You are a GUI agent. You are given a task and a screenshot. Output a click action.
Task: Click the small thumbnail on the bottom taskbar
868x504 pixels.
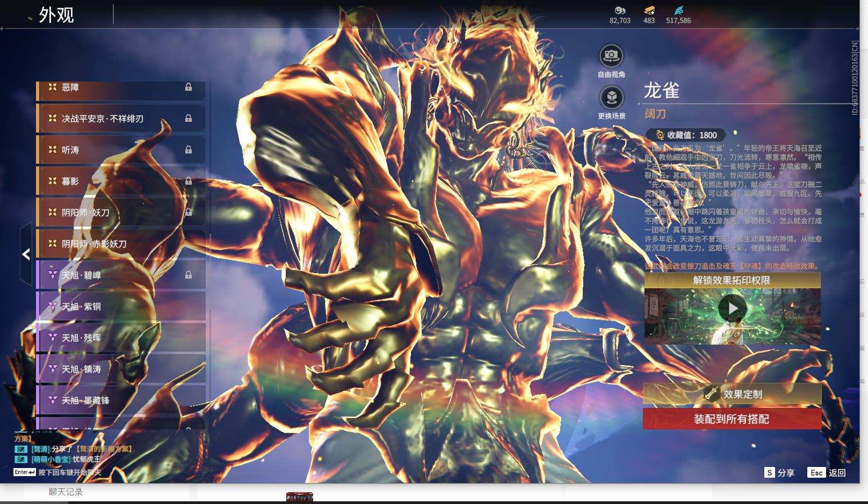[300, 497]
